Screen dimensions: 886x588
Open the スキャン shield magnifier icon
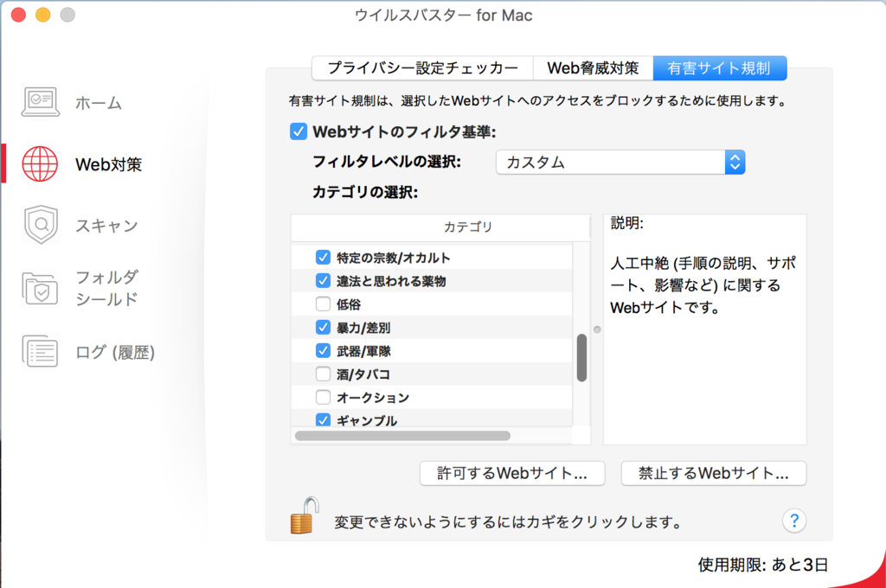tap(41, 225)
